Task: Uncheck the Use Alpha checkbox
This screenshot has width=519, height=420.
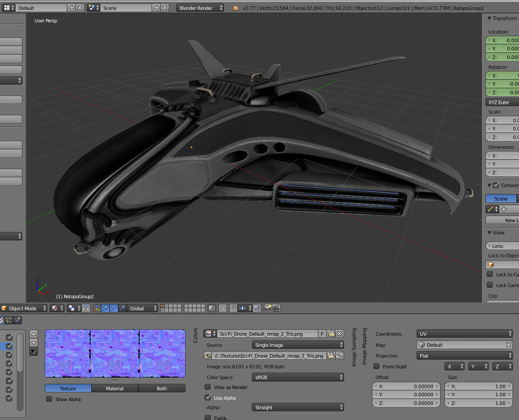Action: [208, 398]
